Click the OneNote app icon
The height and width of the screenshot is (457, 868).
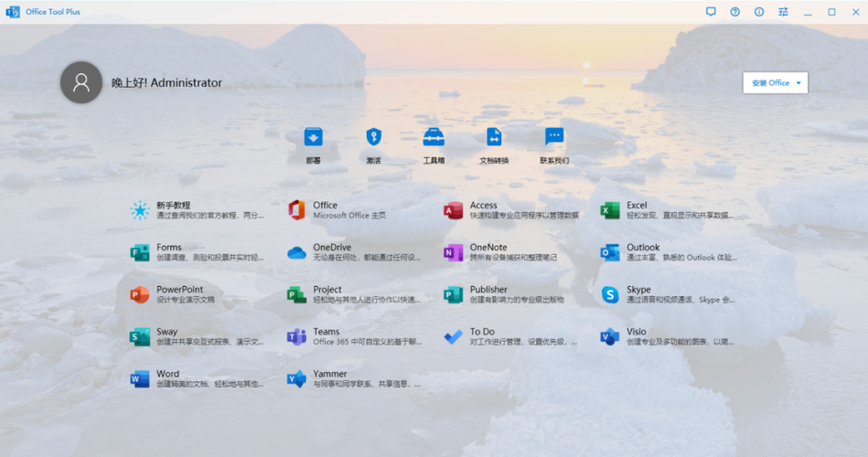tap(453, 252)
